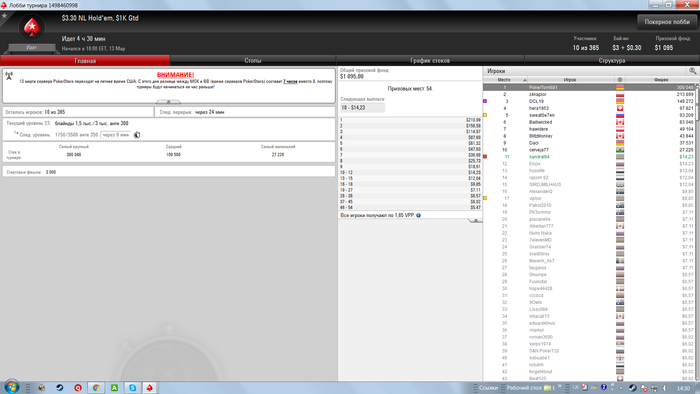Image resolution: width=700 pixels, height=394 pixels.
Task: Switch to the Структура tab
Action: (612, 61)
